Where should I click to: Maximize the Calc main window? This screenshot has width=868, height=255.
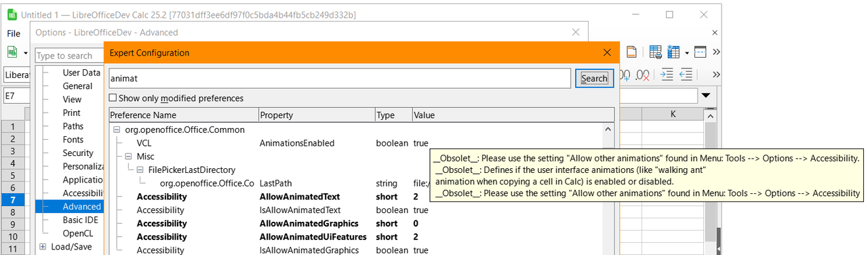point(669,14)
